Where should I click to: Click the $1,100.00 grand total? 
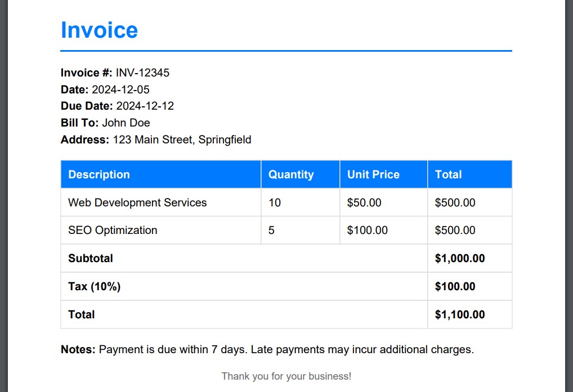460,314
